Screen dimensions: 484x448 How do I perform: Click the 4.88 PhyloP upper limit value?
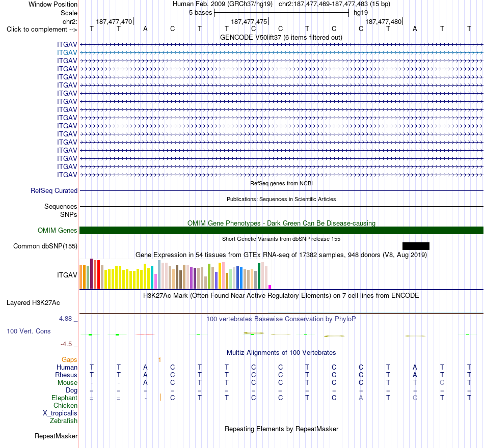pyautogui.click(x=65, y=318)
